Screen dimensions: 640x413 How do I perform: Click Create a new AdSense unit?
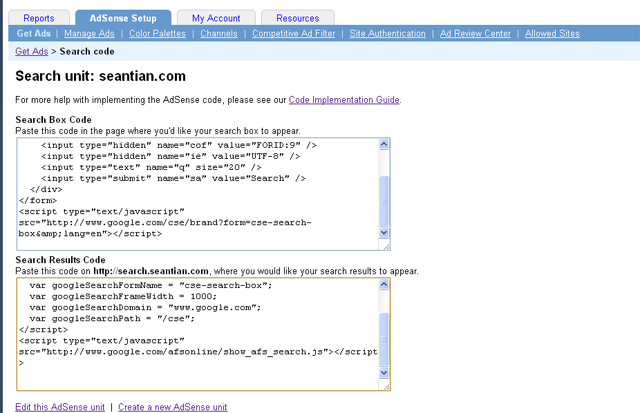[x=173, y=407]
